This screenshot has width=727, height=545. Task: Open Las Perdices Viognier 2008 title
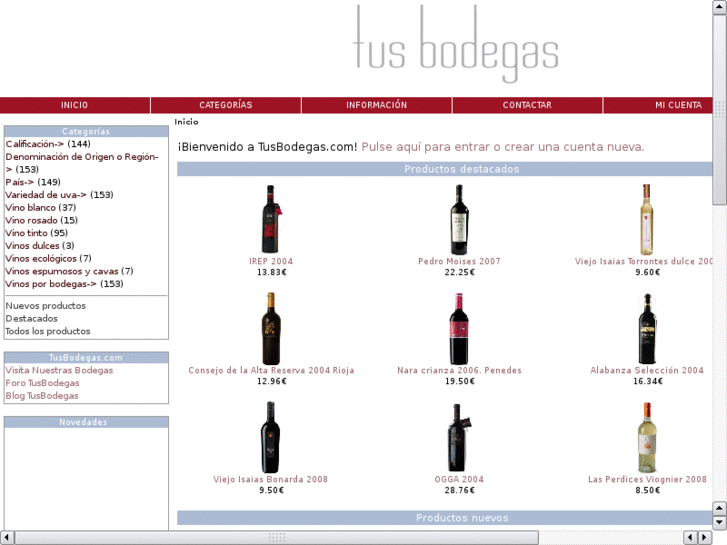point(647,479)
